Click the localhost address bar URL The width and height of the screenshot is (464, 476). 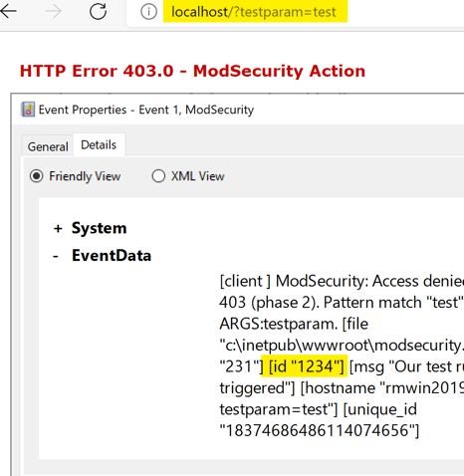click(x=254, y=12)
